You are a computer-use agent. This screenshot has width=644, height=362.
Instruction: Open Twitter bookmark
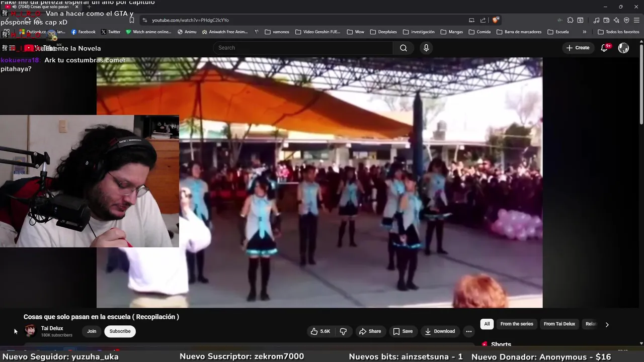(x=111, y=32)
